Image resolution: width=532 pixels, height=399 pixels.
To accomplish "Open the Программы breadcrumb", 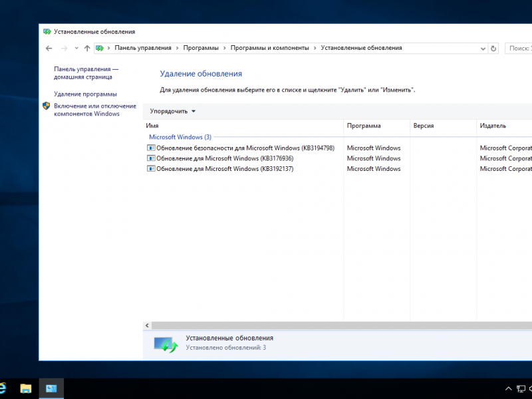I will (x=201, y=48).
